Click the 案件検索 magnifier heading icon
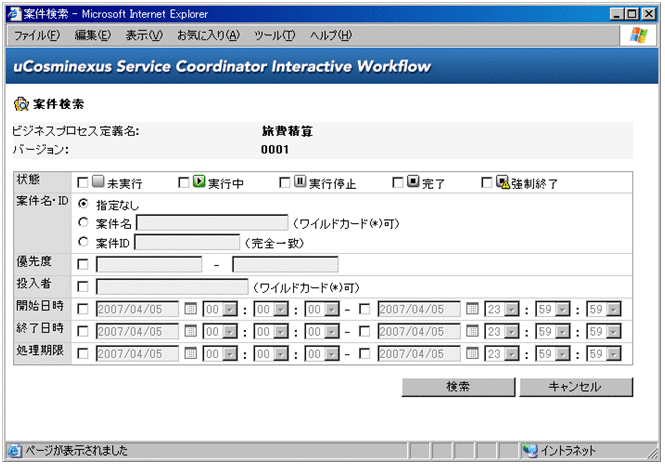The height and width of the screenshot is (465, 665). coord(21,104)
